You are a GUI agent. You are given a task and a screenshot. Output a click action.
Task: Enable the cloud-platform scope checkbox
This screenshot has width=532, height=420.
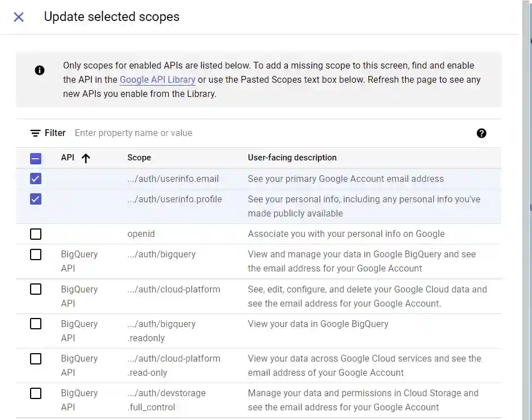coord(36,289)
